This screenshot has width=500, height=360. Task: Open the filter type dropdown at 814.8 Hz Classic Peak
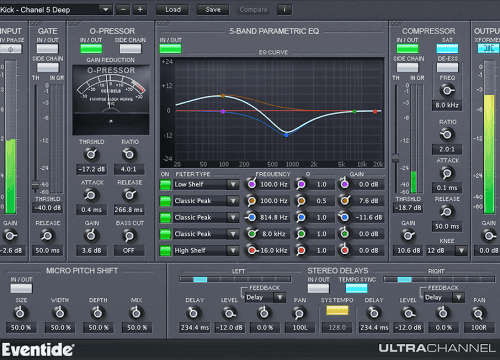(233, 217)
